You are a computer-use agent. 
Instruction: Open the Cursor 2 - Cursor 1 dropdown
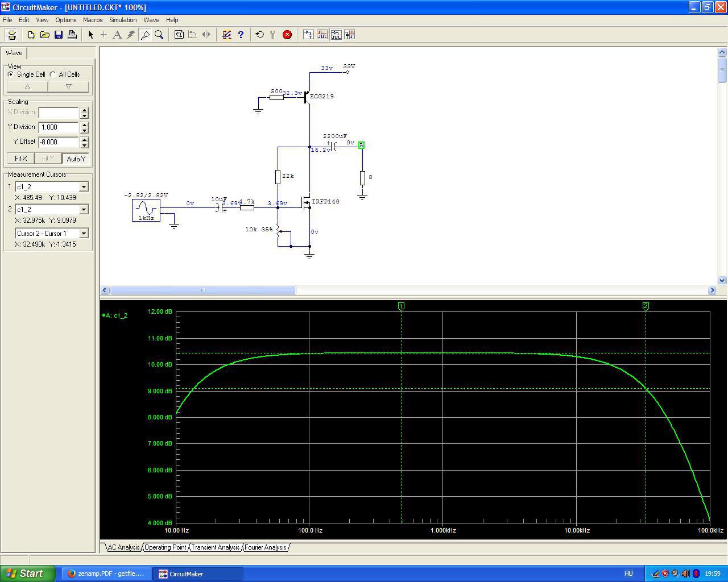(x=84, y=234)
